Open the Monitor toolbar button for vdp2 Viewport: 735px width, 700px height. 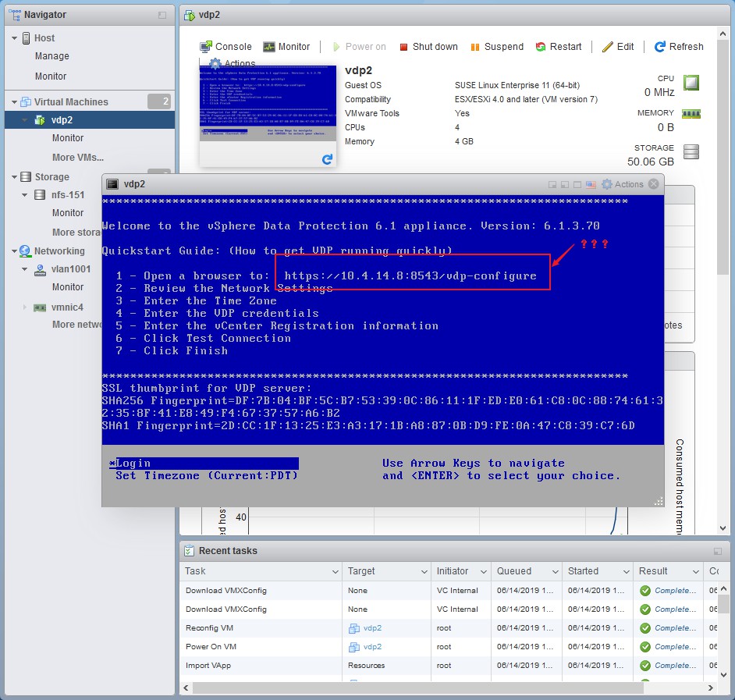[x=286, y=46]
